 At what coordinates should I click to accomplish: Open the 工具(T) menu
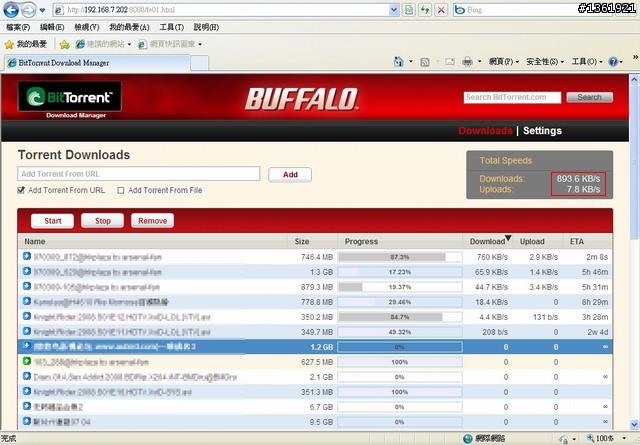pos(171,27)
